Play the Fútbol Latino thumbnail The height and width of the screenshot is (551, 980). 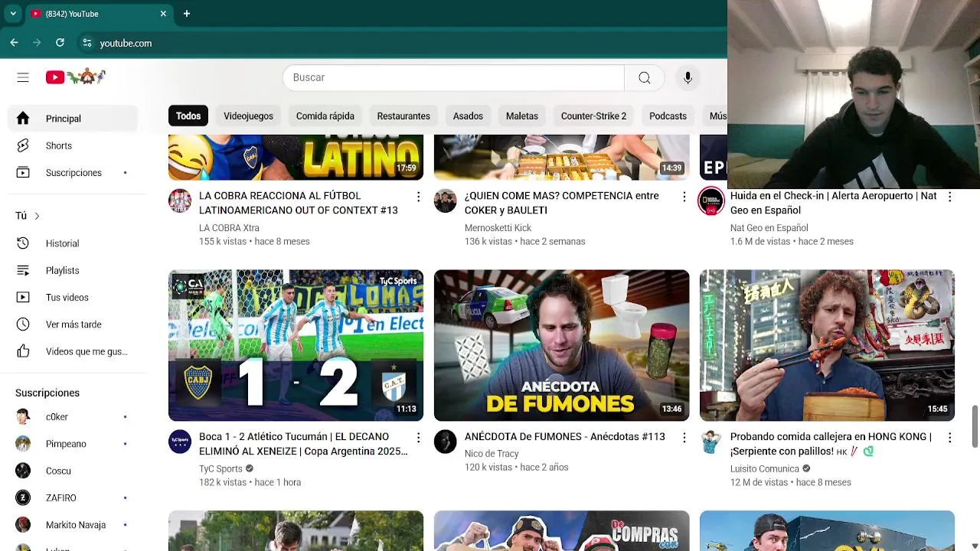tap(296, 158)
